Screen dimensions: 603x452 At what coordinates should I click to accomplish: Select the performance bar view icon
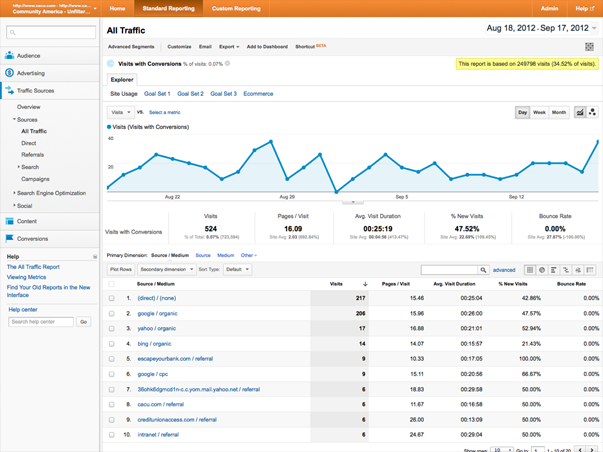(x=554, y=270)
